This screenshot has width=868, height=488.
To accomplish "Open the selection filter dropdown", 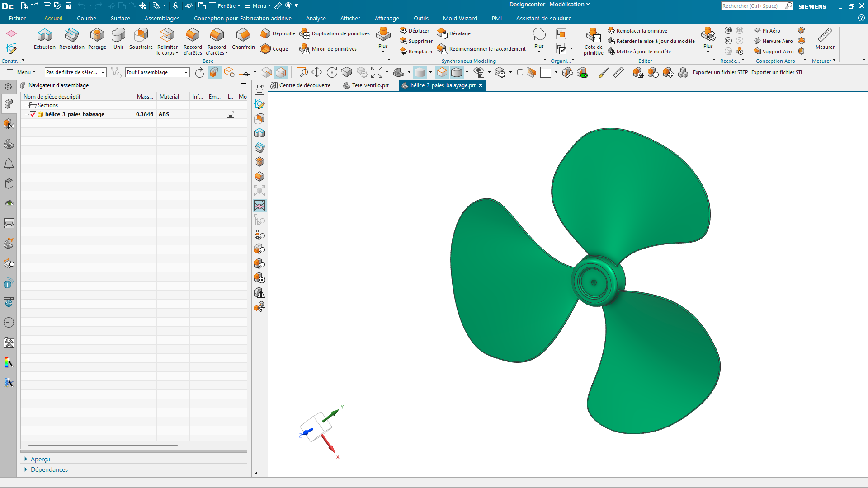I will [75, 72].
